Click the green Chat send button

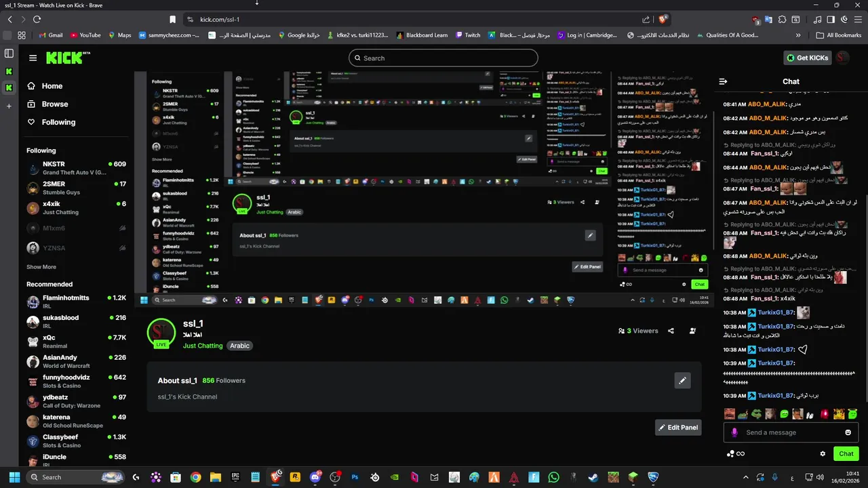846,454
